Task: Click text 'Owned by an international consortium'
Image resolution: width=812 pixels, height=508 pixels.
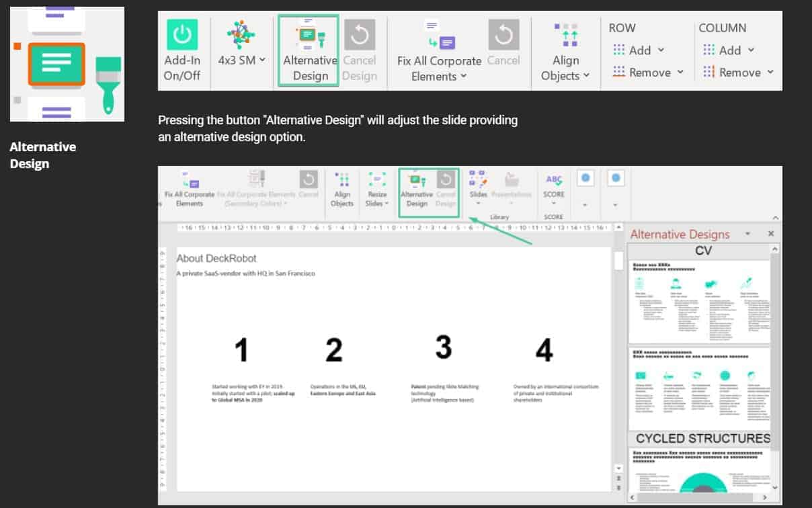Action: pyautogui.click(x=555, y=387)
